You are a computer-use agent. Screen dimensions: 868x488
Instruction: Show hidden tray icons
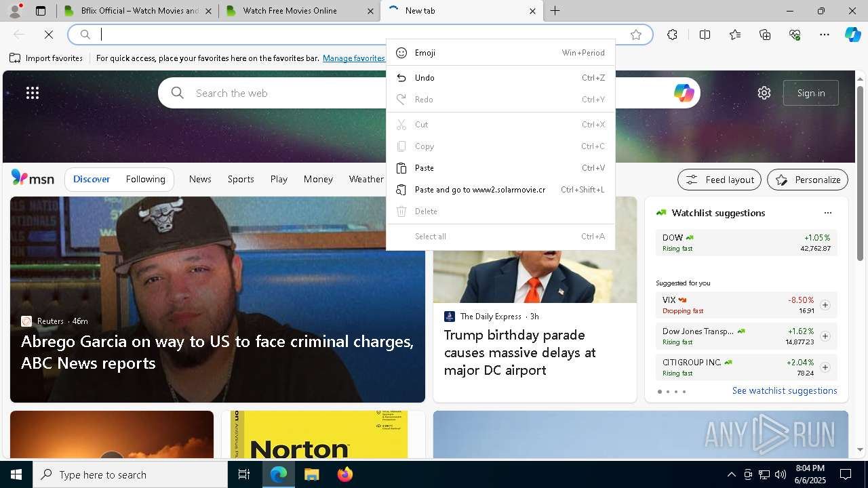731,474
